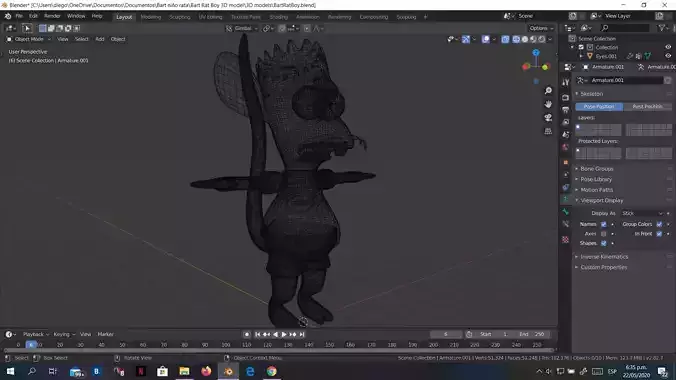Select material preview viewport shading
Screen dimensions: 676x380
(x=533, y=39)
